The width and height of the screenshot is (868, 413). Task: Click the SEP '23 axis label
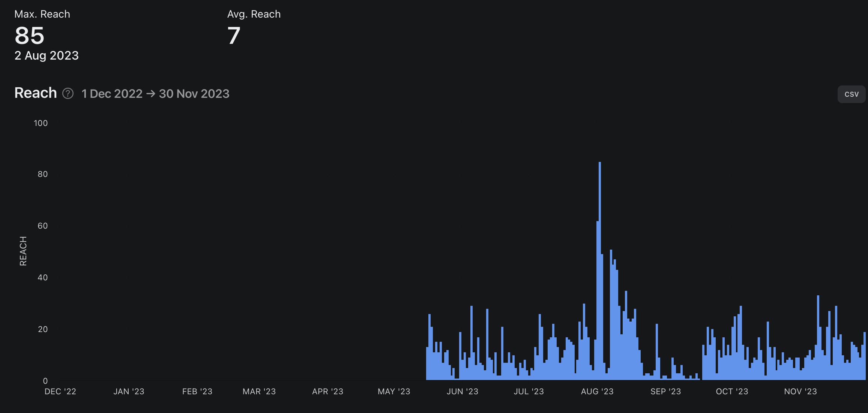665,392
